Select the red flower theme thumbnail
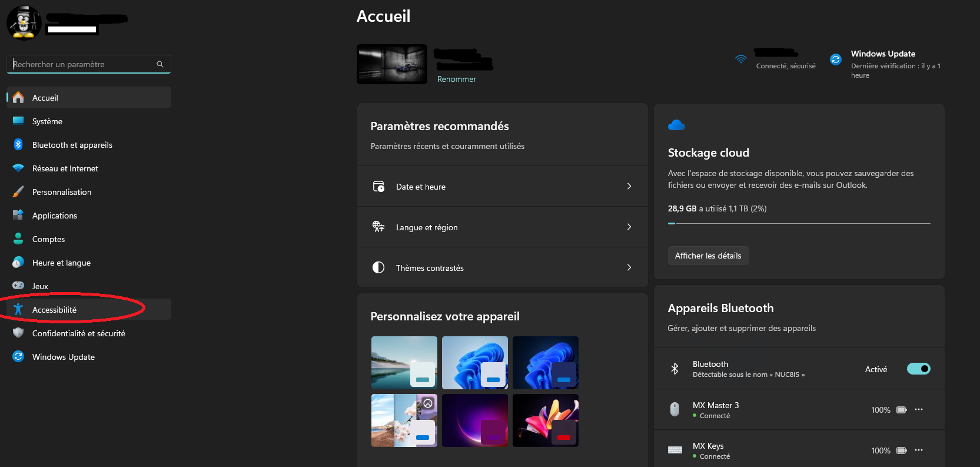980x467 pixels. 545,420
